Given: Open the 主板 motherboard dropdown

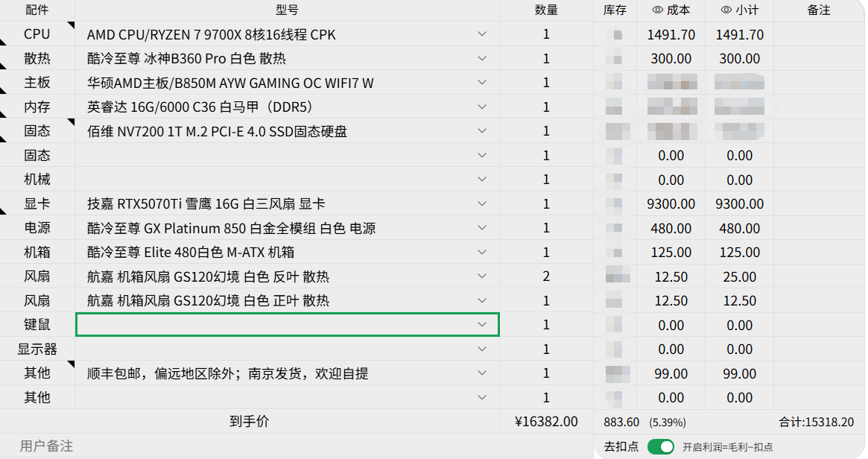Looking at the screenshot, I should [x=482, y=83].
